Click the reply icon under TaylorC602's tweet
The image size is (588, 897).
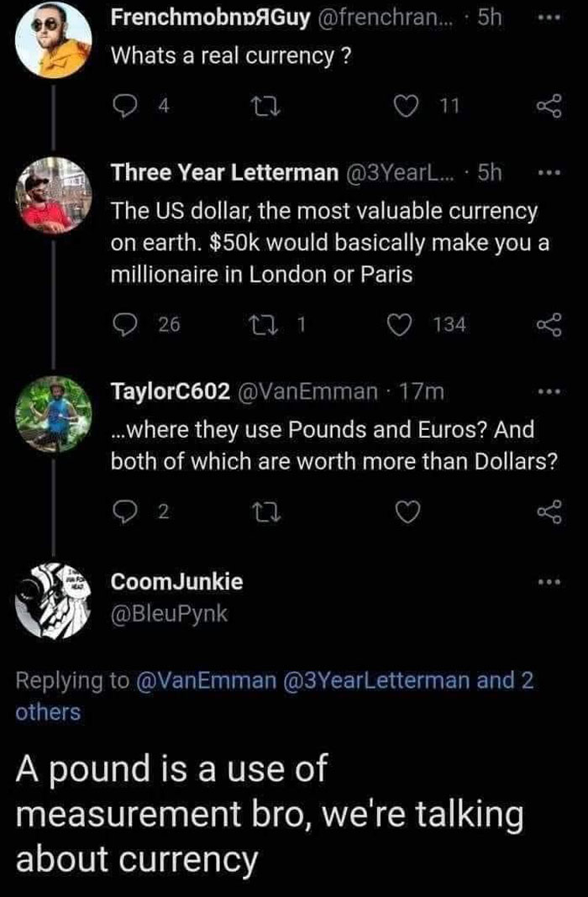coord(127,511)
